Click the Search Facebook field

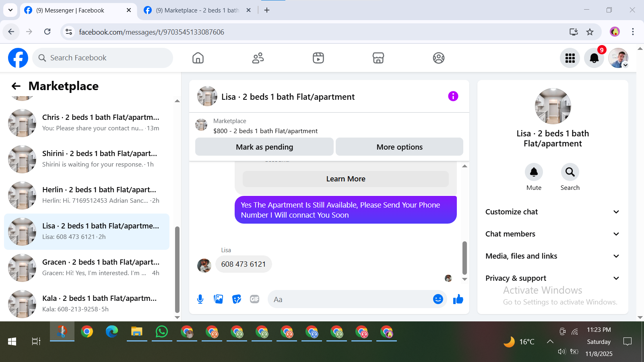(x=103, y=58)
